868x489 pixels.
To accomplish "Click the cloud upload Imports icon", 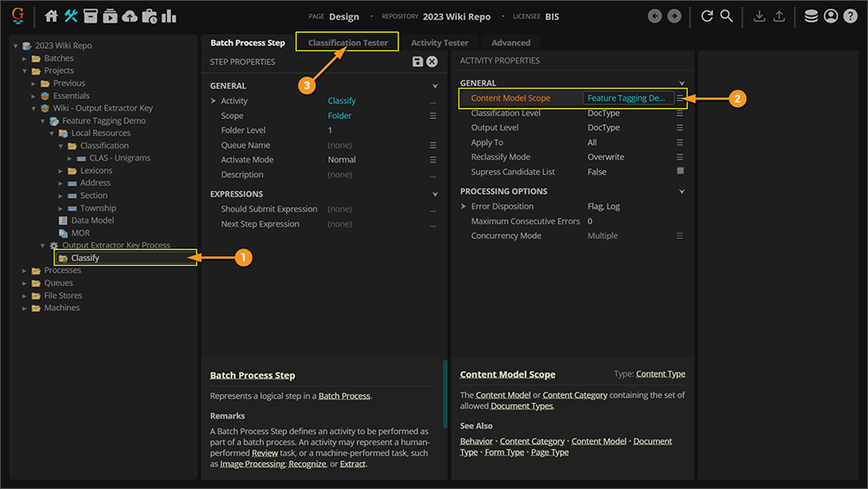I will click(129, 17).
